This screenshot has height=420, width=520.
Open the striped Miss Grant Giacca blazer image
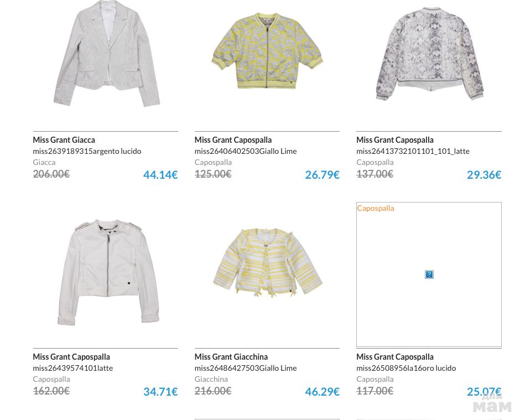[x=106, y=55]
